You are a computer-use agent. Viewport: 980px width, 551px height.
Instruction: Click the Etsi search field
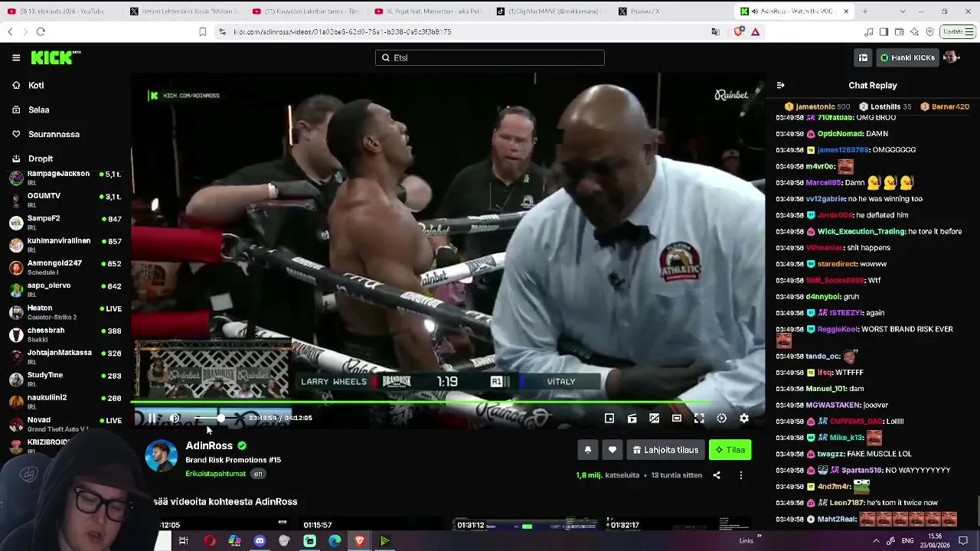point(490,57)
